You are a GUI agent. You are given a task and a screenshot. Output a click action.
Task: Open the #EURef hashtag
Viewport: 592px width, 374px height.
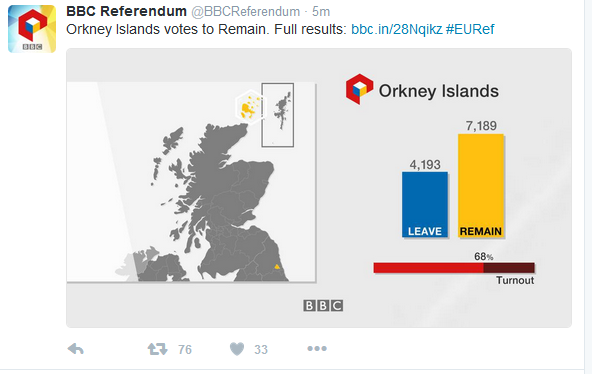(470, 29)
